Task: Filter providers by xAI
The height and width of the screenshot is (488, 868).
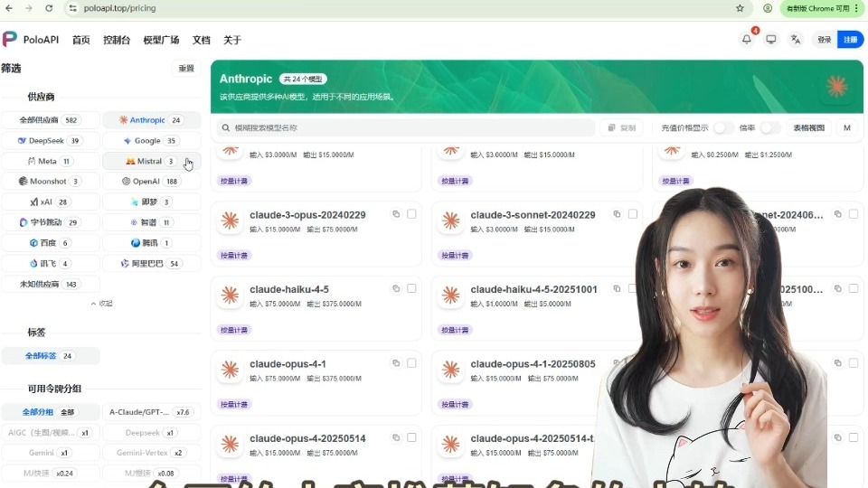Action: coord(51,202)
